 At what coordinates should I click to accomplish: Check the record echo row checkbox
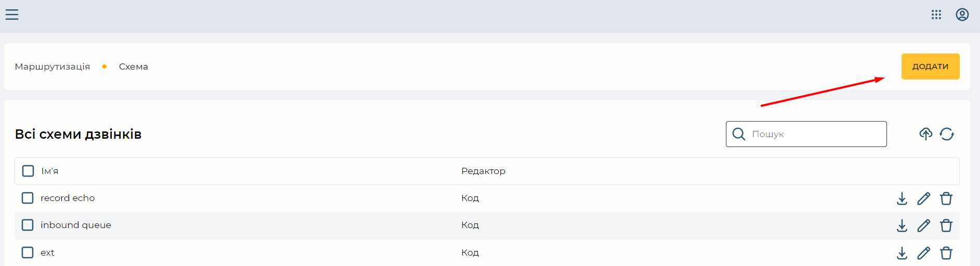[28, 198]
